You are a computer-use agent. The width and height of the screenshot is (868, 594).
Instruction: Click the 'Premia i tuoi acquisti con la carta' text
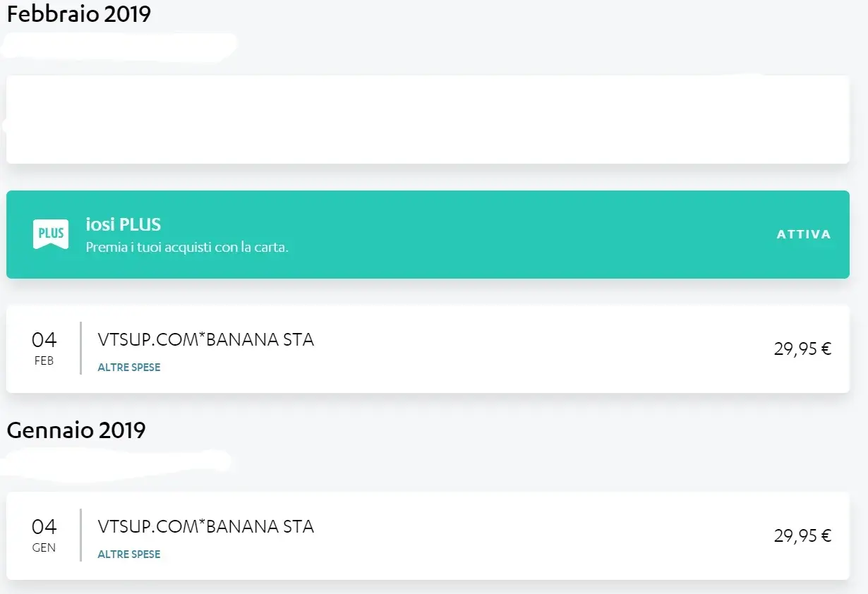187,248
